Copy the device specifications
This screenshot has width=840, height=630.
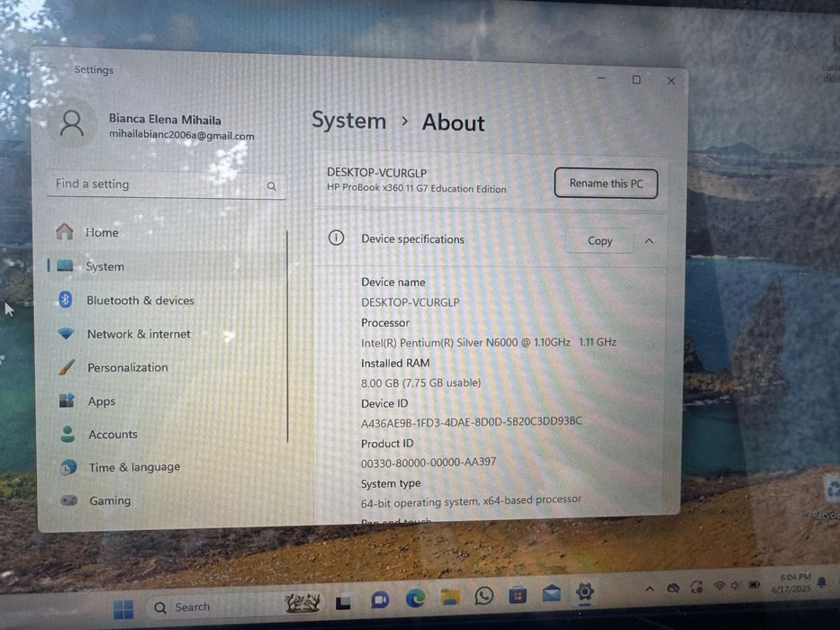pyautogui.click(x=600, y=241)
